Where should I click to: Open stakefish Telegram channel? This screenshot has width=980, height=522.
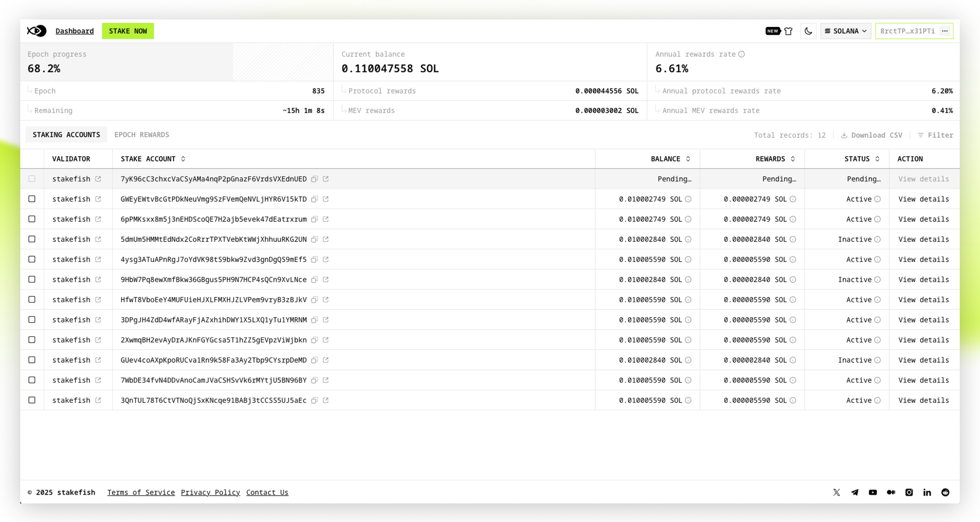[x=855, y=492]
